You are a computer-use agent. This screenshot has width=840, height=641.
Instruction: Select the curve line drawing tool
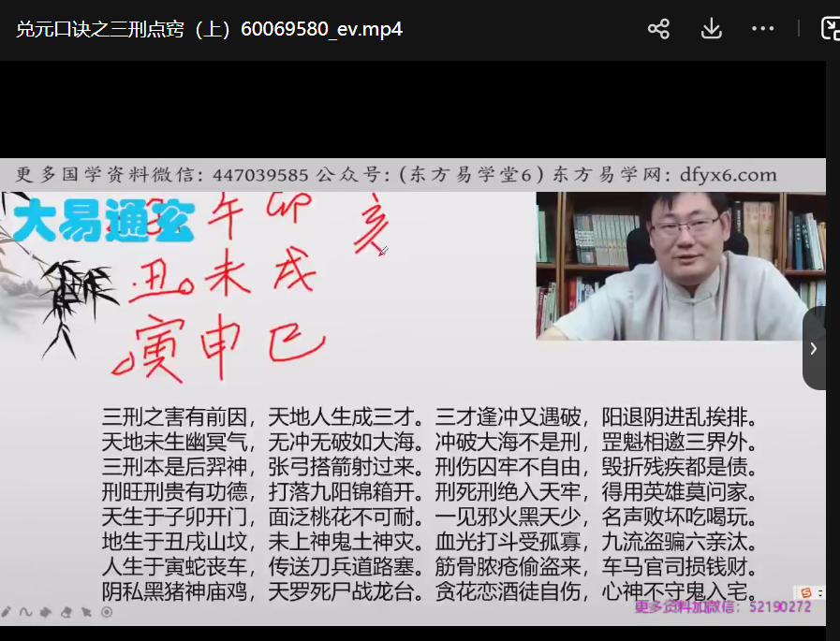click(x=25, y=612)
